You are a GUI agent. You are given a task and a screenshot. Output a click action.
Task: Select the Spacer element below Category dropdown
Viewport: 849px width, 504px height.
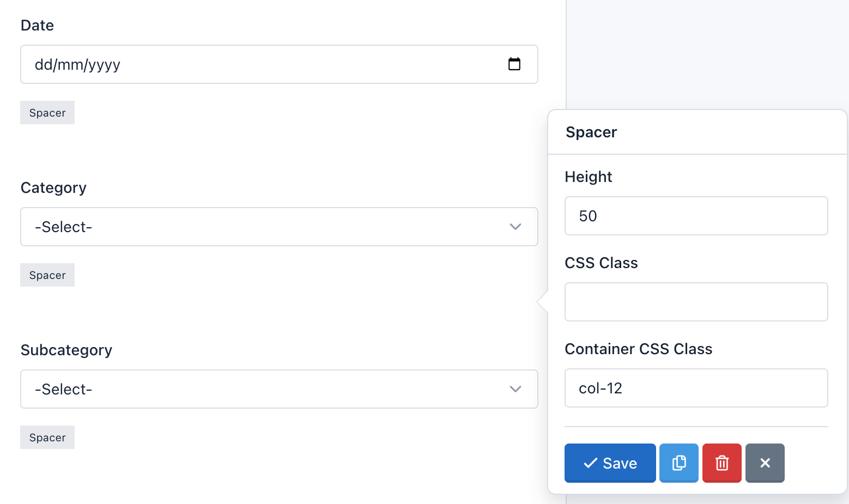[x=47, y=275]
